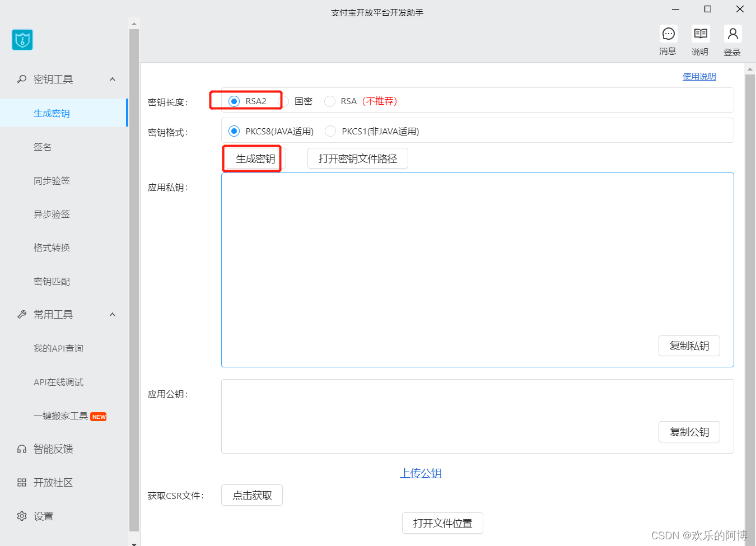This screenshot has height=546, width=756.
Task: Collapse the 密钥工具 section chevron
Action: pos(113,80)
